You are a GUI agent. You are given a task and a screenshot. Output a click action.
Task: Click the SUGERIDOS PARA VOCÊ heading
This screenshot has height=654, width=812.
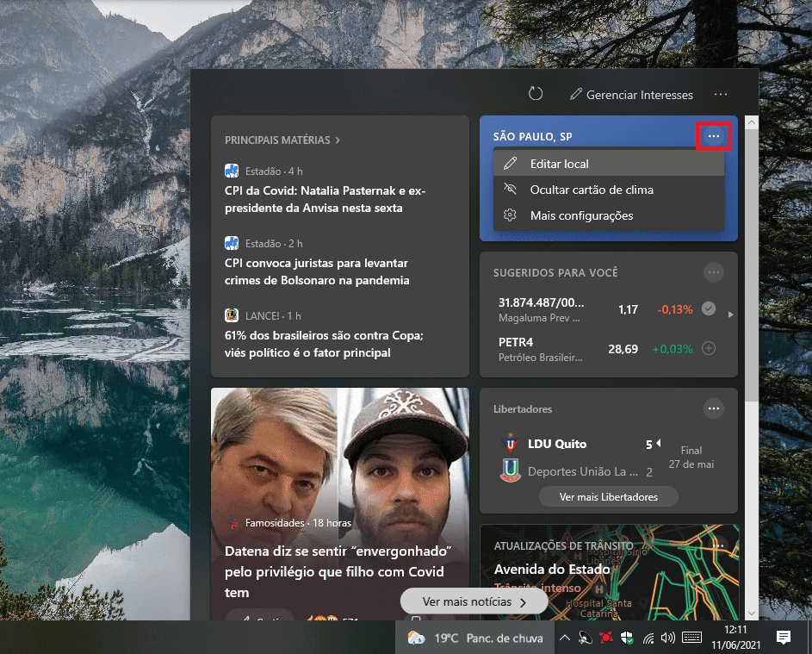[x=555, y=272]
